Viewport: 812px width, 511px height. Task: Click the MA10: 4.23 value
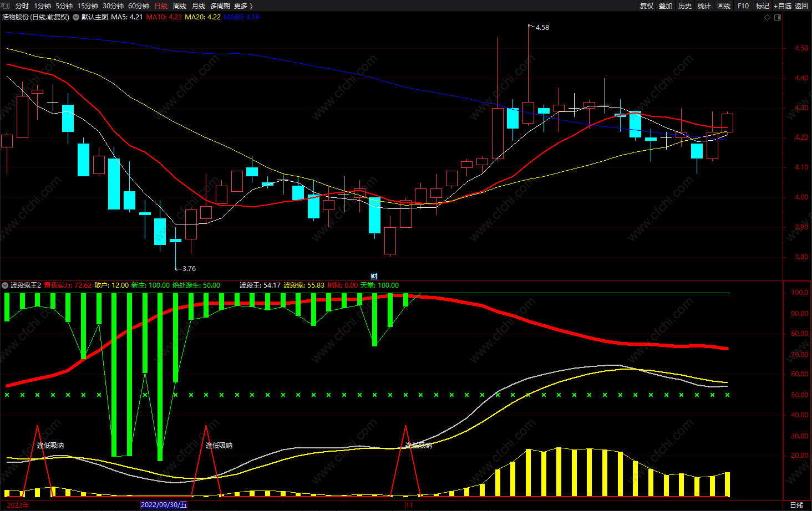[164, 17]
